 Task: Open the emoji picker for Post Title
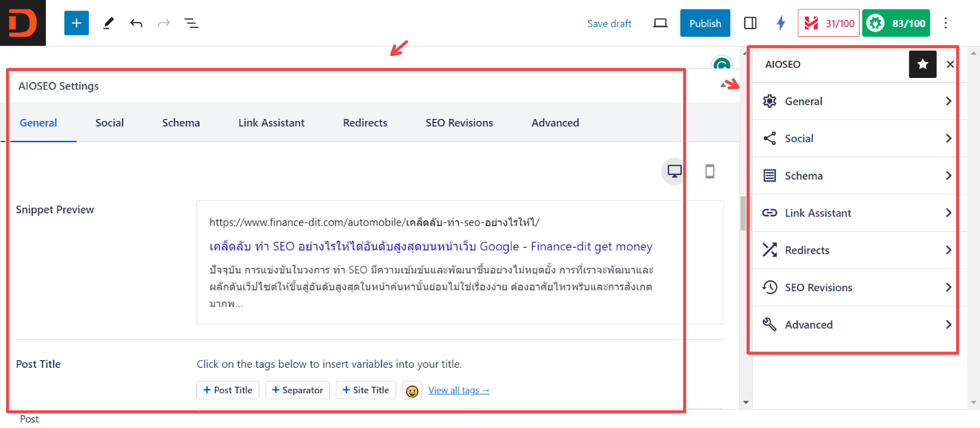click(x=412, y=390)
